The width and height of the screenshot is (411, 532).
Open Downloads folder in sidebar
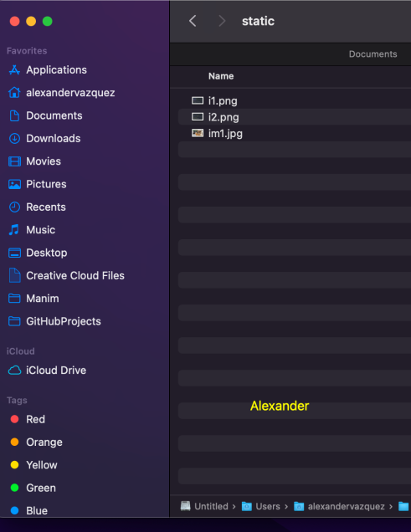tap(44, 138)
